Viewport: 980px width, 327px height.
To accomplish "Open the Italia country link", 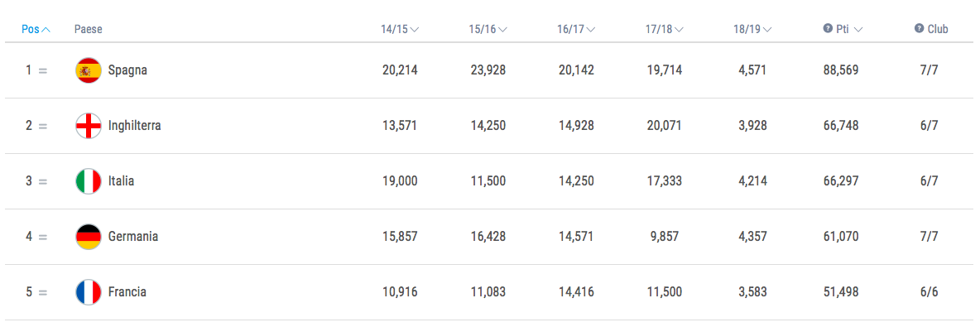I will tap(121, 181).
